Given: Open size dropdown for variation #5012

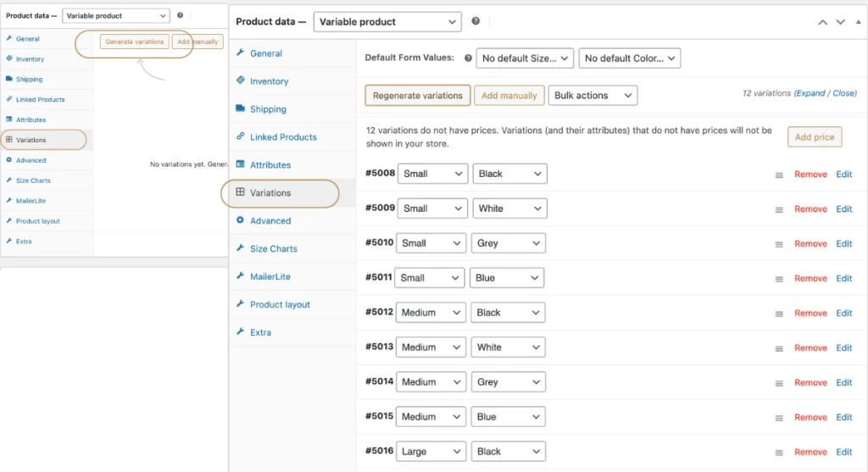Looking at the screenshot, I should pos(431,313).
